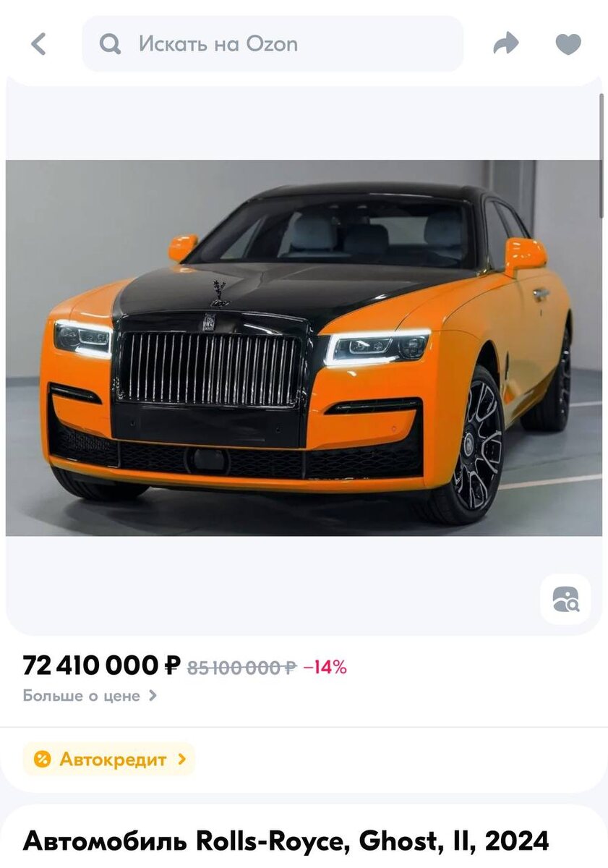This screenshot has height=868, width=608.
Task: Tap the −14% discount label
Action: (325, 668)
